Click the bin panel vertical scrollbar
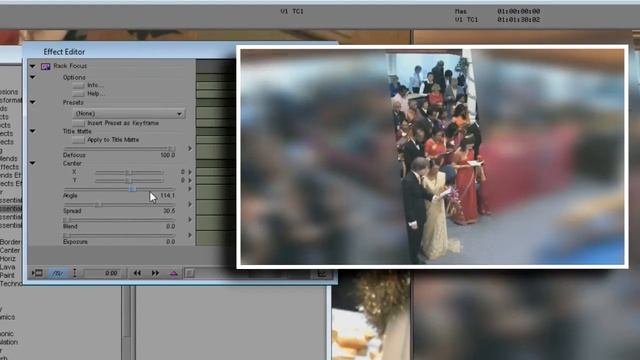640x360 pixels. 128,322
